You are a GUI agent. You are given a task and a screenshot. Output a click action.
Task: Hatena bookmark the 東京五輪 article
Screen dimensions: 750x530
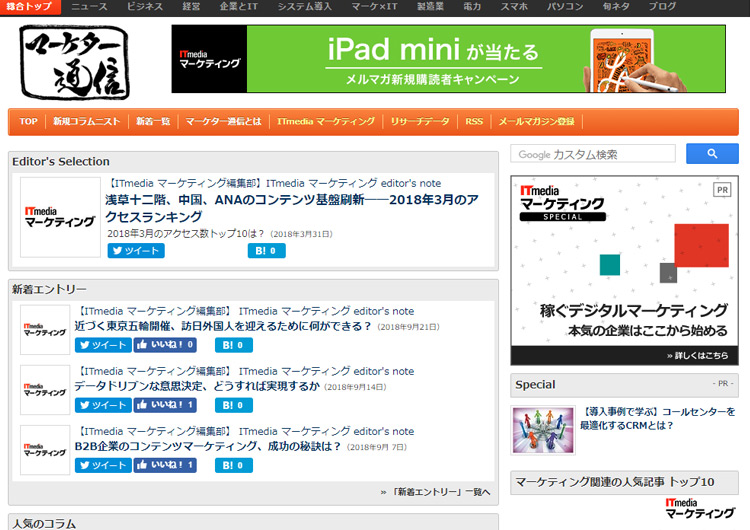234,345
